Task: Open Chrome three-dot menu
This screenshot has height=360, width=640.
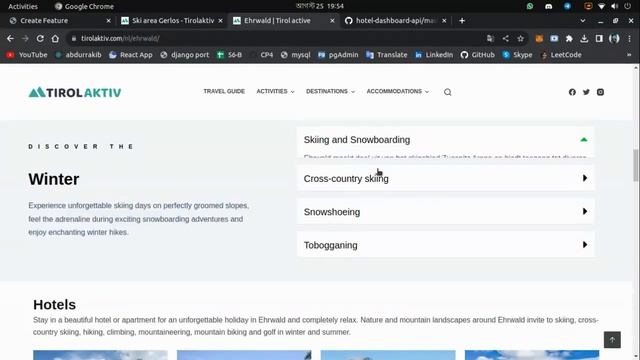Action: (x=629, y=38)
